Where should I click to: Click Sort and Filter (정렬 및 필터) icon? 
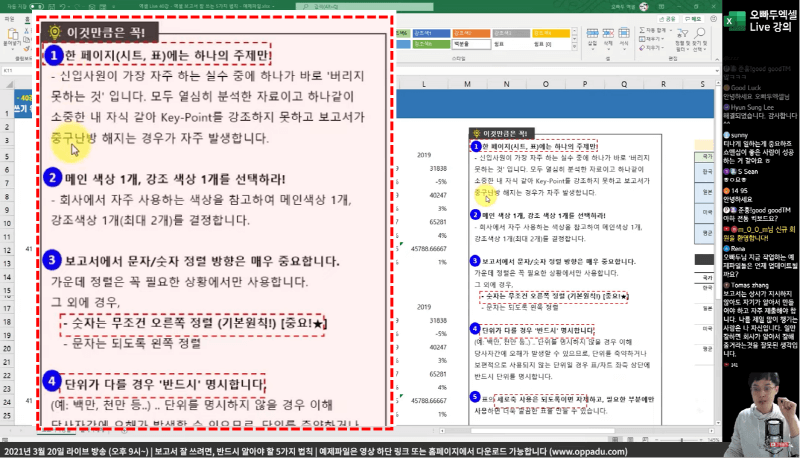click(x=682, y=34)
